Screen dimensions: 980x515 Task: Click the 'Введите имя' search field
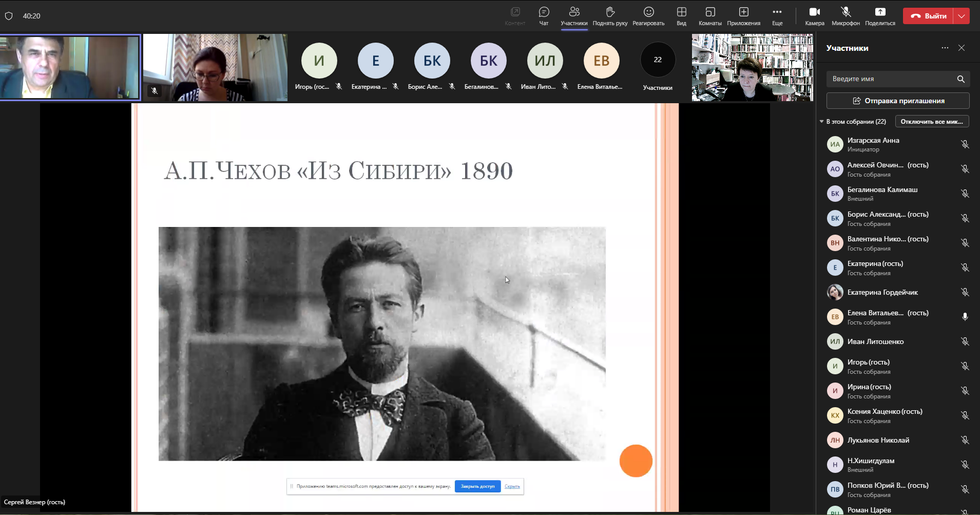click(892, 79)
